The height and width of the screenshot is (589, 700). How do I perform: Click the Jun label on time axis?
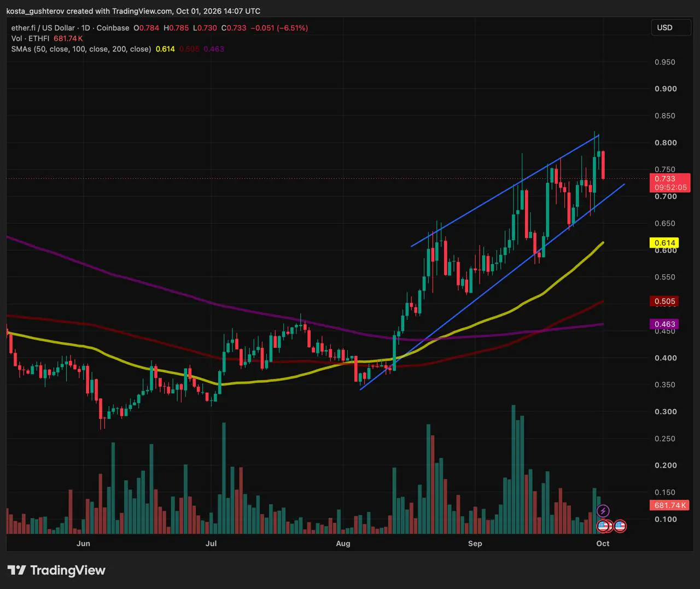point(83,544)
